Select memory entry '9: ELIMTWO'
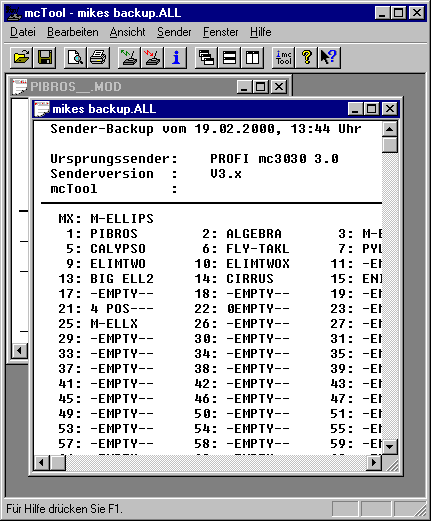Screen dimensions: 431x521 point(106,264)
